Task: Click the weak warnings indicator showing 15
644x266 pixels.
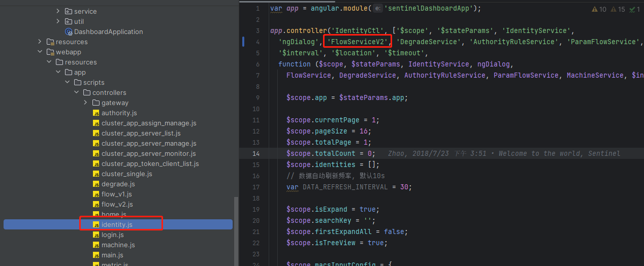Action: click(x=618, y=9)
